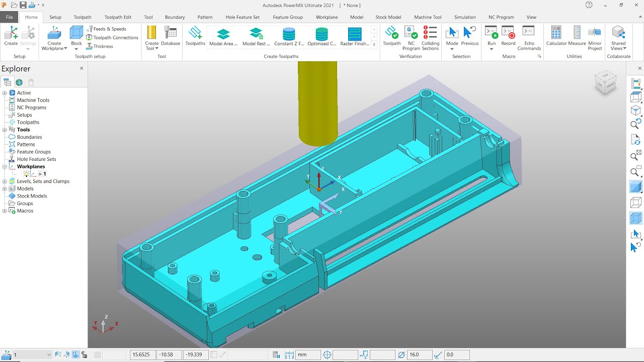Click the Record macro button
644x362 pixels.
508,36
